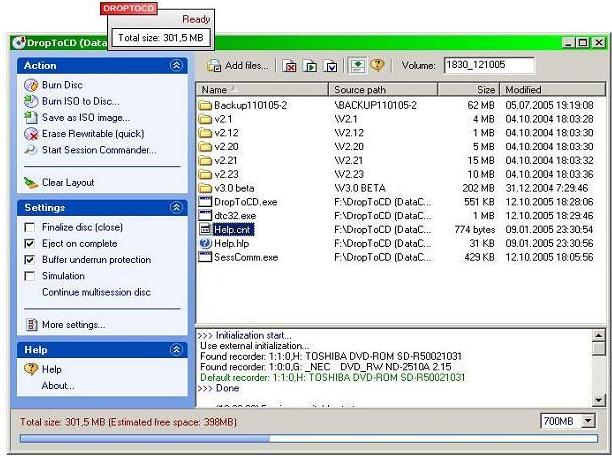Screen dimensions: 612x456
Task: Sort the file list by the Source path column
Action: (x=383, y=89)
